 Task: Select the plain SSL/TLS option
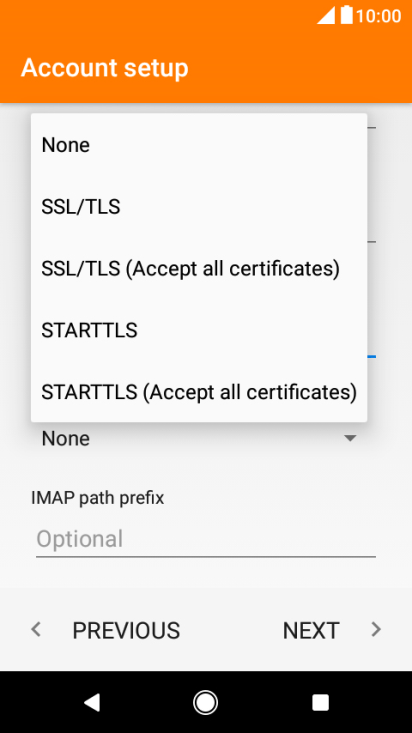199,207
